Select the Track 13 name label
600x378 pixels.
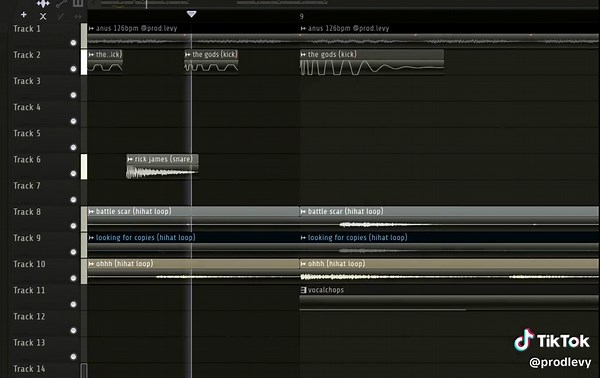pos(29,343)
